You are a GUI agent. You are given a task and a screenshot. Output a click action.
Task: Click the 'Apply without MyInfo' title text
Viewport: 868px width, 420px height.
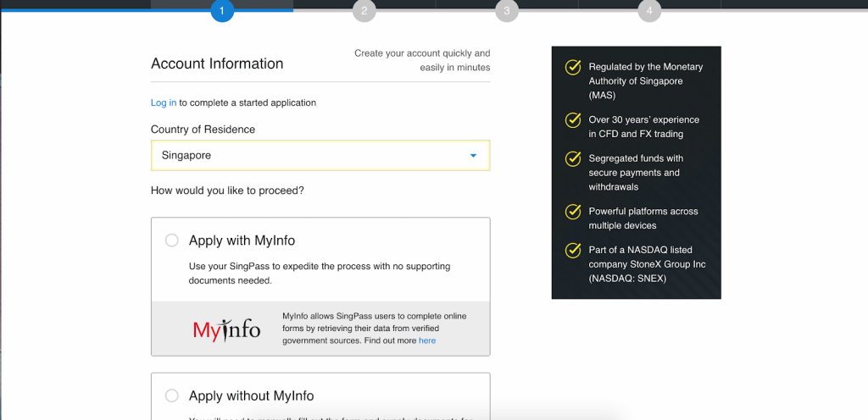point(251,396)
